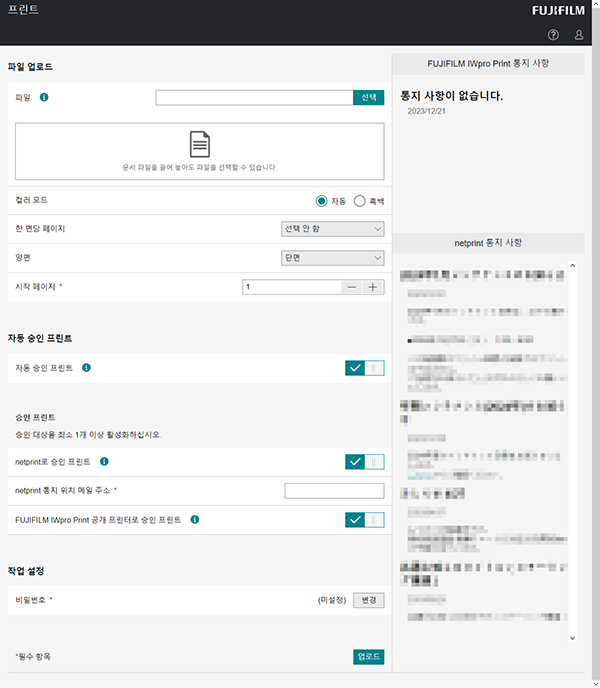The width and height of the screenshot is (600, 688).
Task: Toggle FUJIFILM IWpro Print 공개 프린터 switch
Action: [x=364, y=520]
